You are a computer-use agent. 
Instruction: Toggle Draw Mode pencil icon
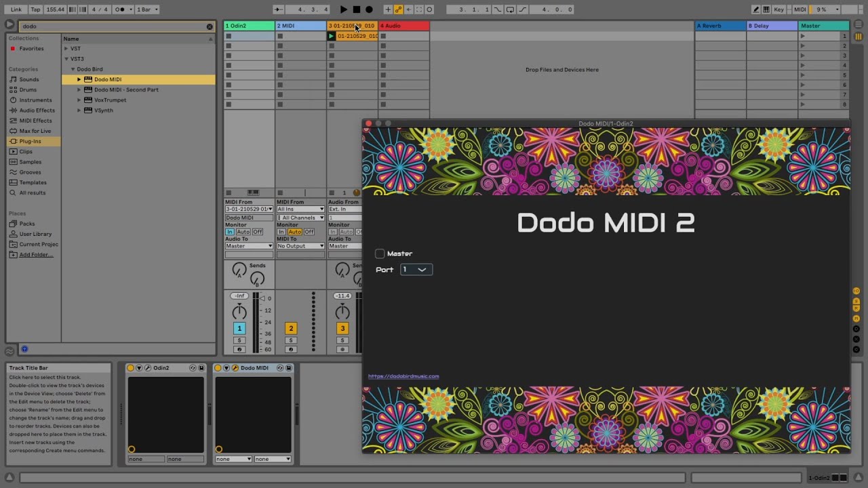pyautogui.click(x=756, y=9)
